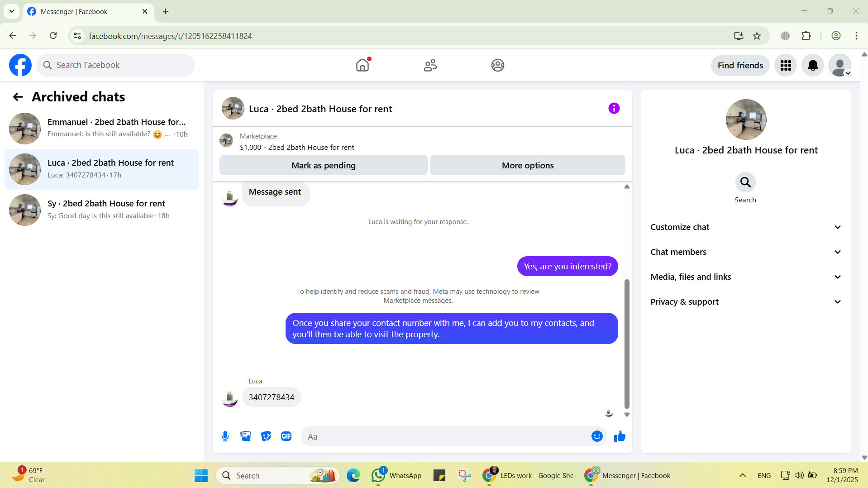Screen dimensions: 868x488
Task: Select the Messenger | Facebook browser tab
Action: pyautogui.click(x=88, y=12)
